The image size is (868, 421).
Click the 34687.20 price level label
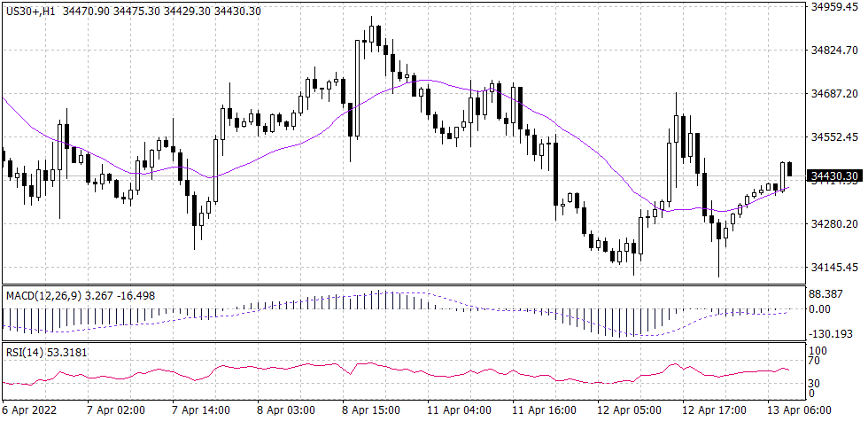coord(837,94)
